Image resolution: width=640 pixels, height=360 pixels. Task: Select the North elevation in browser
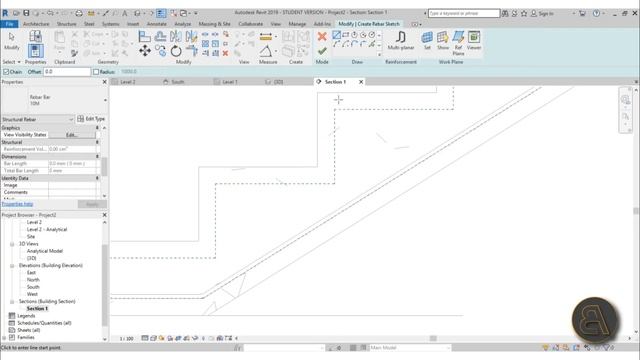tap(33, 280)
